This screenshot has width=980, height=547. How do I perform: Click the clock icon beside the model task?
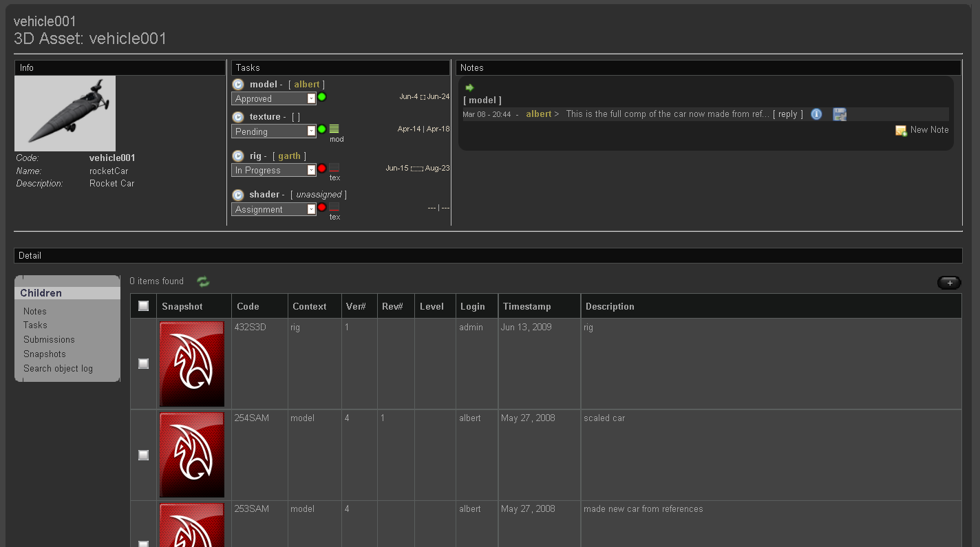coord(238,85)
